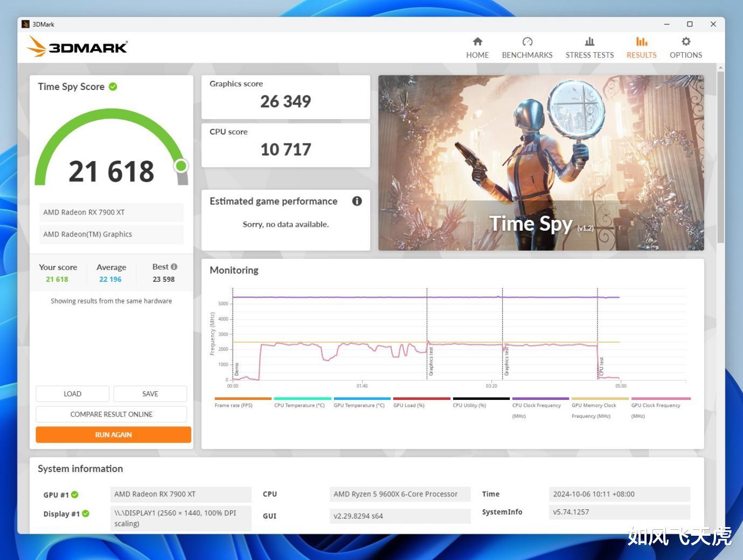Viewport: 743px width, 560px height.
Task: Minimize the 3DMark window
Action: click(x=666, y=24)
